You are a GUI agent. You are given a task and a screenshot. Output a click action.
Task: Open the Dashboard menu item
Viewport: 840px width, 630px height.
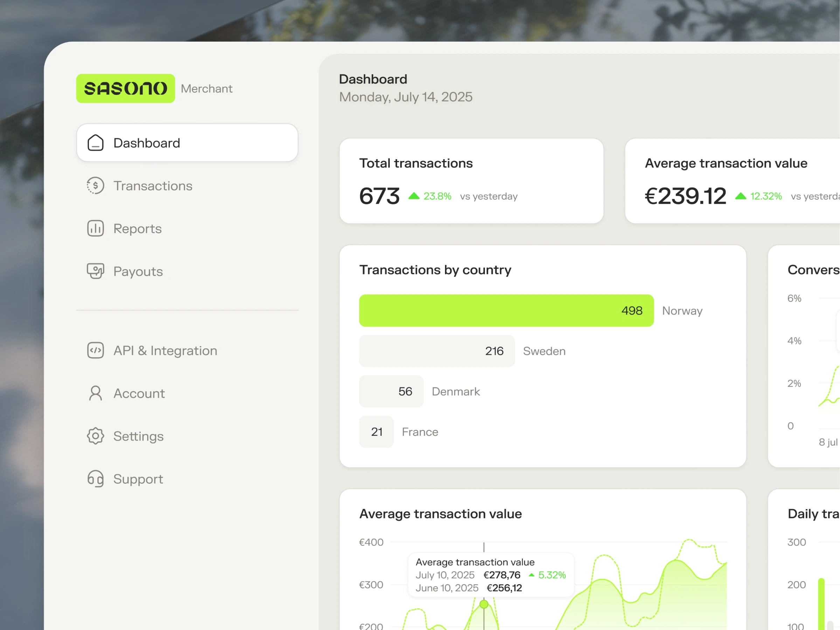[187, 143]
